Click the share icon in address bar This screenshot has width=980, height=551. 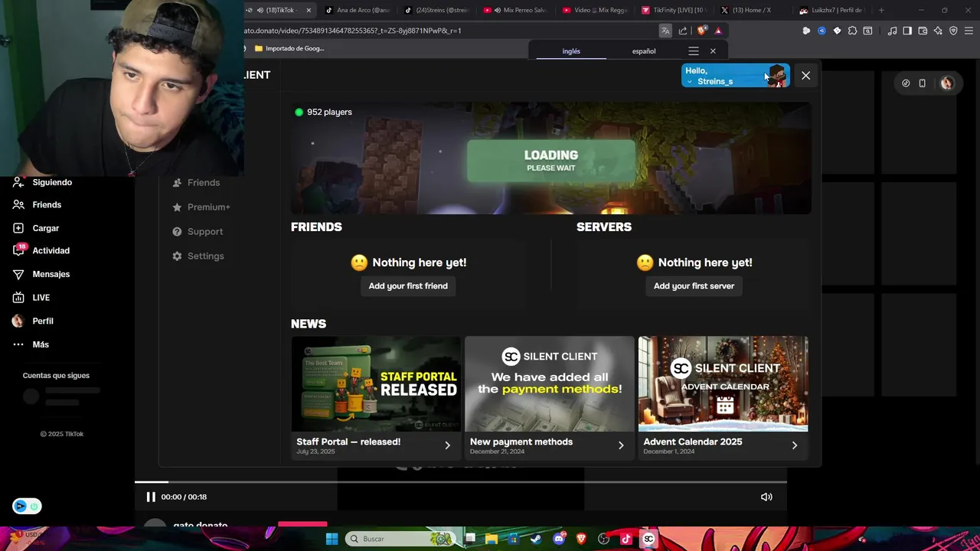[683, 31]
